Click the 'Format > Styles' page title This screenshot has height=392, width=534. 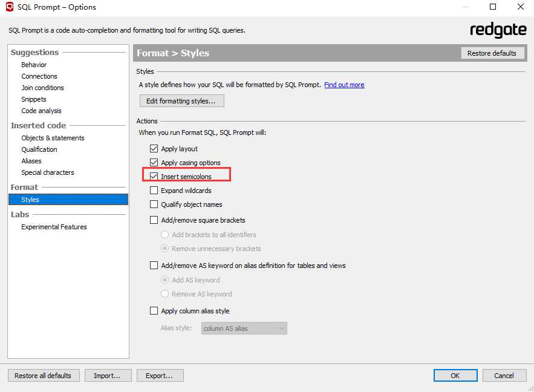[173, 53]
